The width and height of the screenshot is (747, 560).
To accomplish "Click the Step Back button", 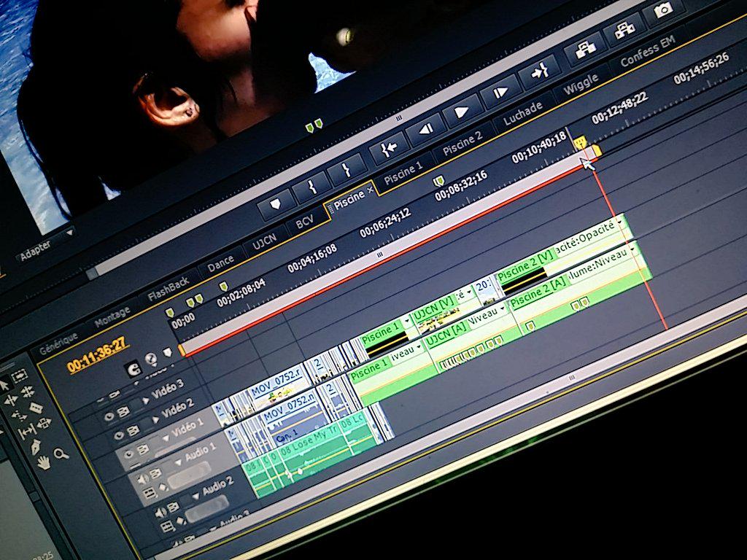I will [x=425, y=130].
